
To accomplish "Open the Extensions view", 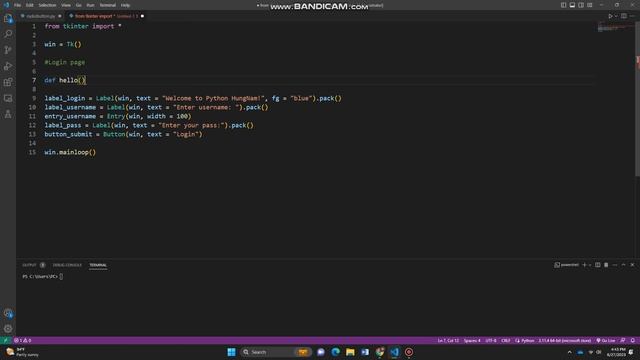I will pos(8,82).
